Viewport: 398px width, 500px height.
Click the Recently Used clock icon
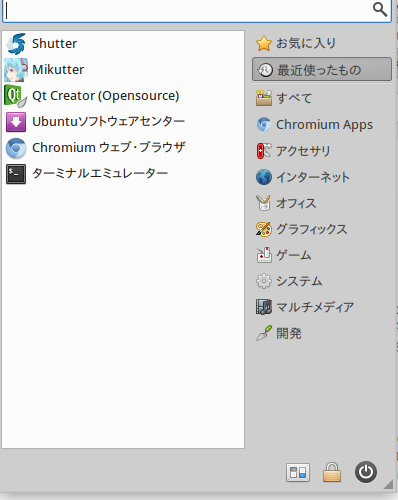click(x=265, y=70)
